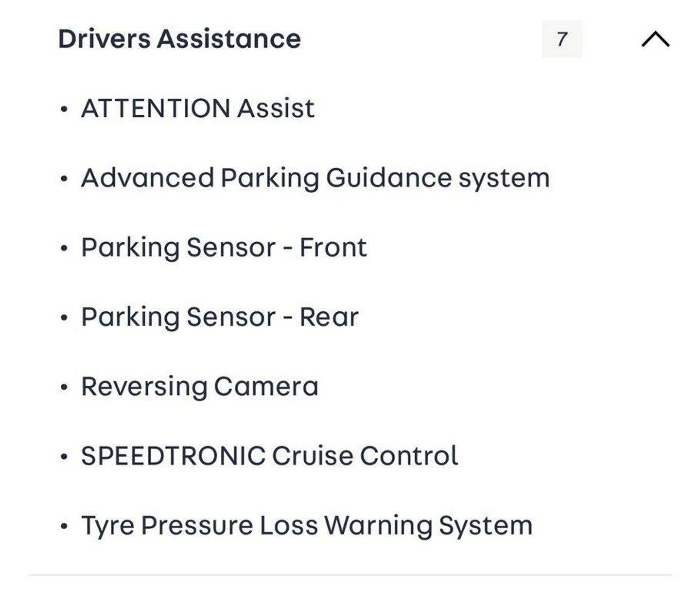The width and height of the screenshot is (700, 591).
Task: Click bullet next to Advanced Parking Guidance
Action: (x=64, y=179)
